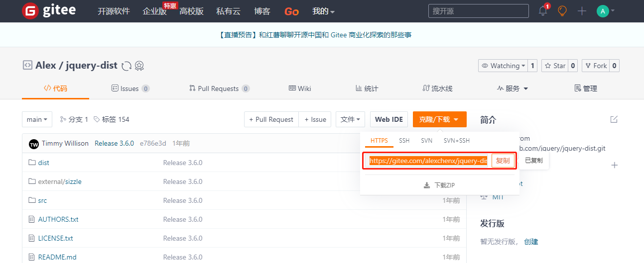Click 分支 1 link

pyautogui.click(x=74, y=119)
